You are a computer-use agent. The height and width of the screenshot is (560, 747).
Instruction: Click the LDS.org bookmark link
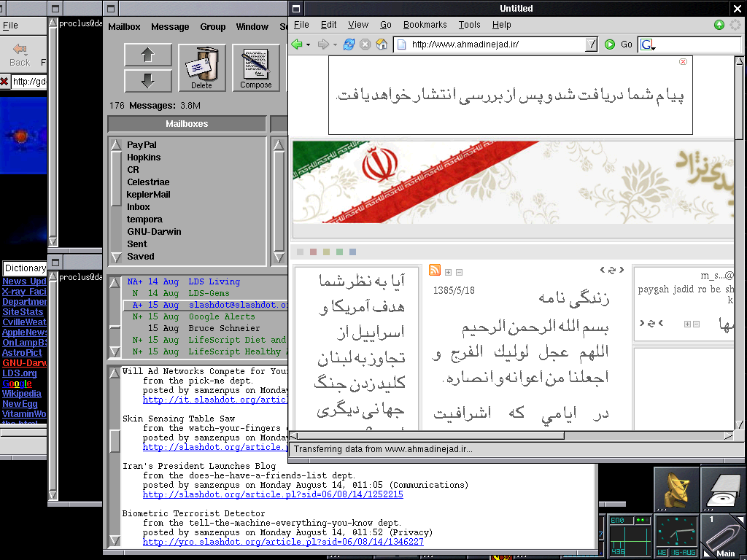(19, 373)
